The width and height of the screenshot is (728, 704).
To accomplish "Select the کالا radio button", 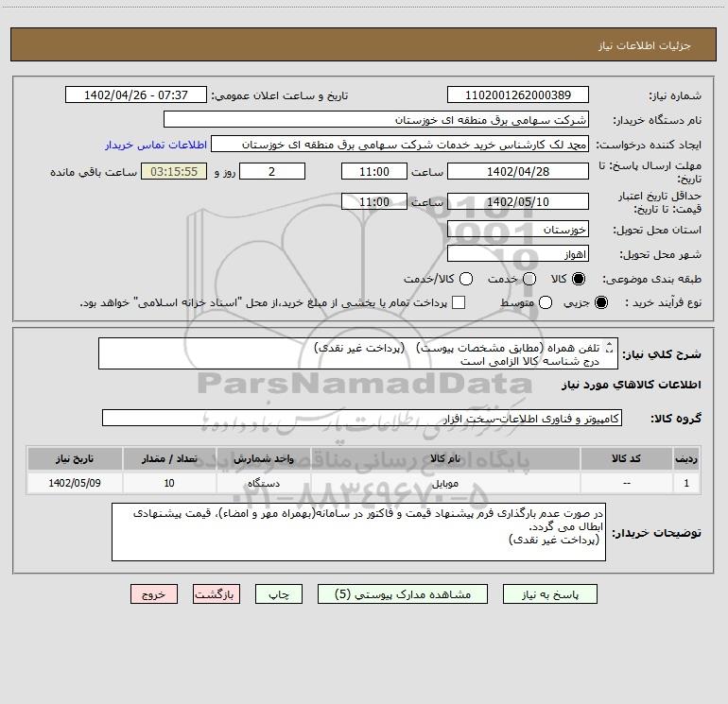I will pos(579,279).
